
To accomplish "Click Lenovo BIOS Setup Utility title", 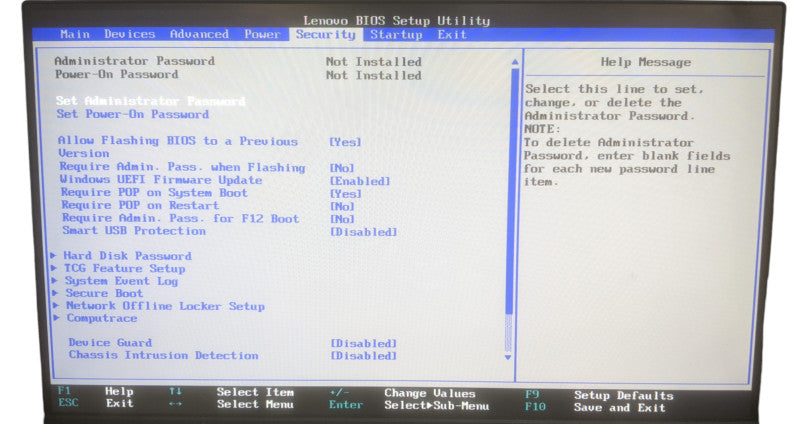I will tap(396, 20).
